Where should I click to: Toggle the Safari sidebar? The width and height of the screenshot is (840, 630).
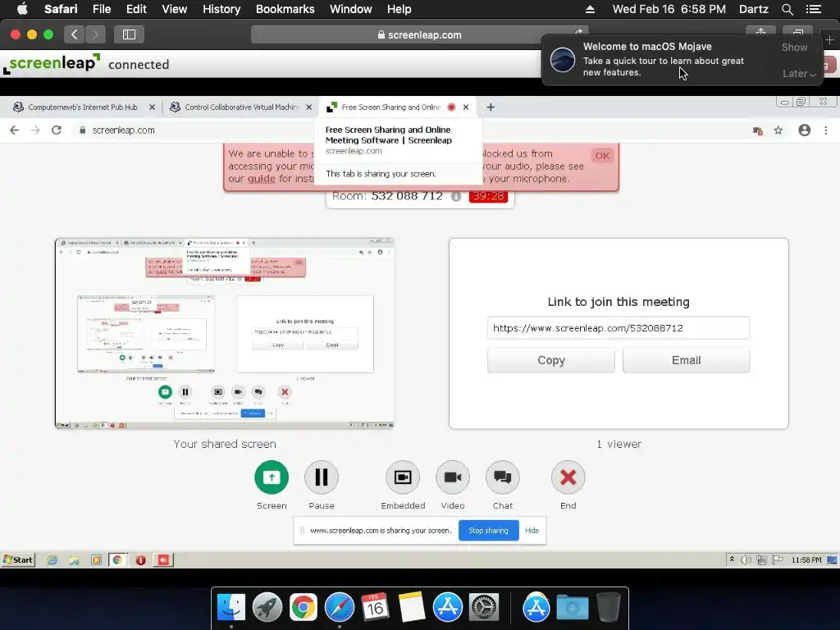click(129, 34)
